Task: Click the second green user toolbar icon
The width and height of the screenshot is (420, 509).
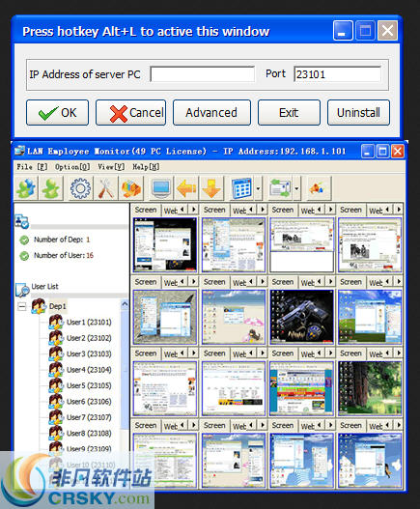Action: 51,188
